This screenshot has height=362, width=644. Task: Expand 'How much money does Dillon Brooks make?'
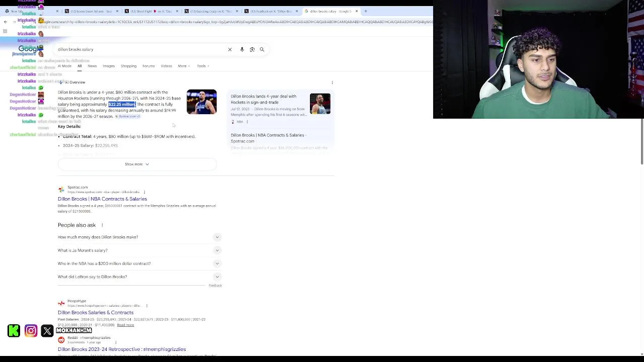(139, 237)
